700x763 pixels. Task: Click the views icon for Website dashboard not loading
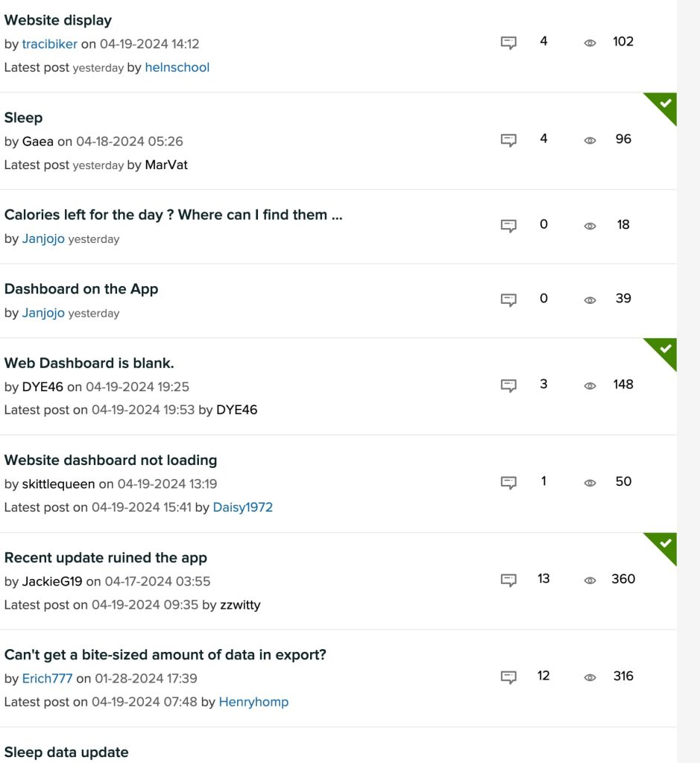pyautogui.click(x=590, y=483)
